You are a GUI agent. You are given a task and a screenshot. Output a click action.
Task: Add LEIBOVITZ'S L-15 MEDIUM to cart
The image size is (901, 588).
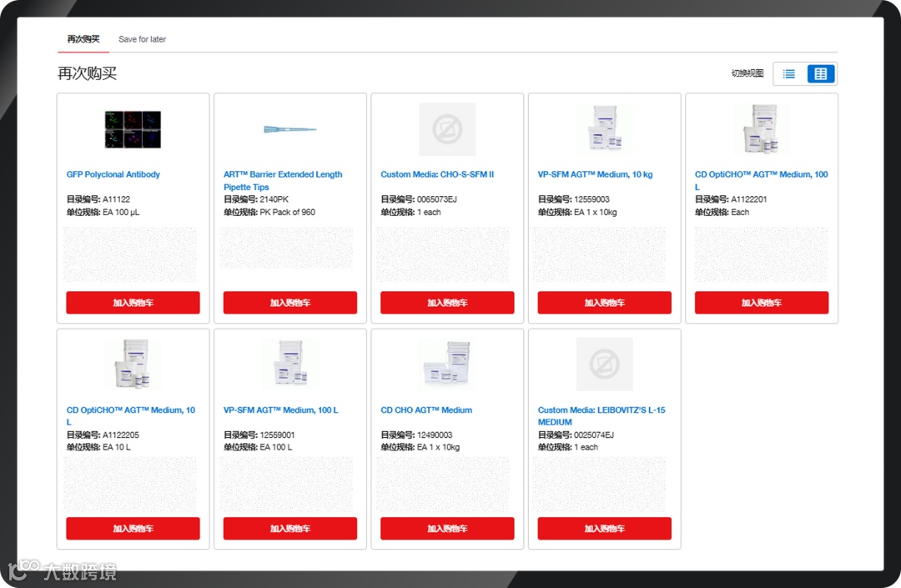coord(605,528)
